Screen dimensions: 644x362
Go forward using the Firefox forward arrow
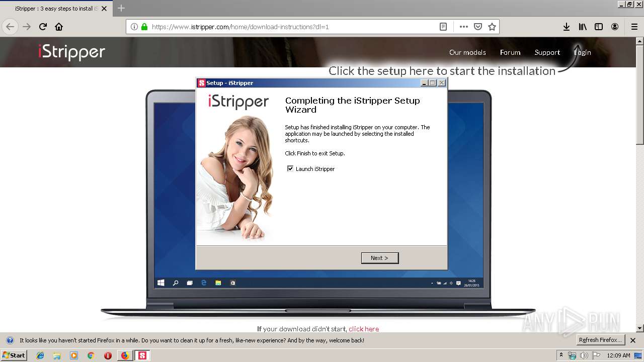[27, 27]
